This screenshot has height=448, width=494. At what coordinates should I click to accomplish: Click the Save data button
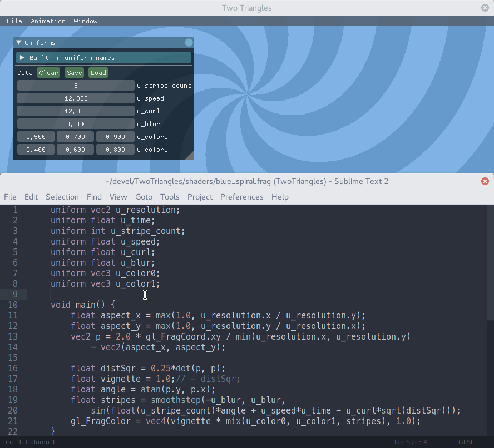tap(75, 73)
